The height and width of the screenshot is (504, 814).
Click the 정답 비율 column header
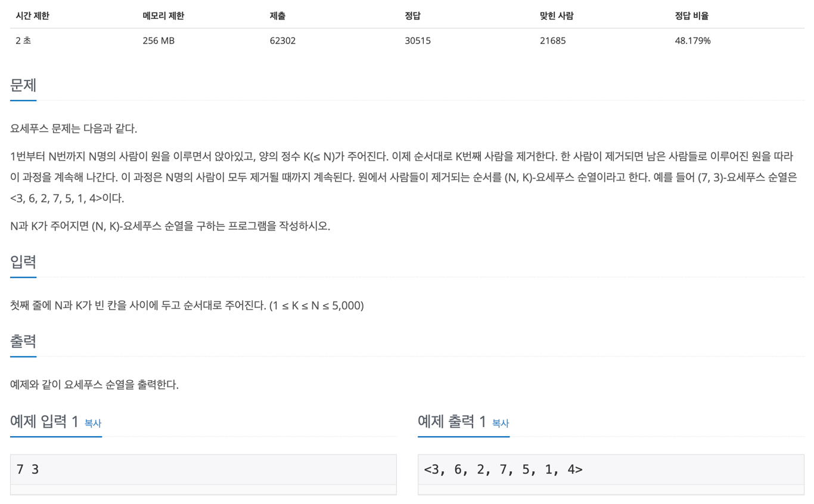691,16
